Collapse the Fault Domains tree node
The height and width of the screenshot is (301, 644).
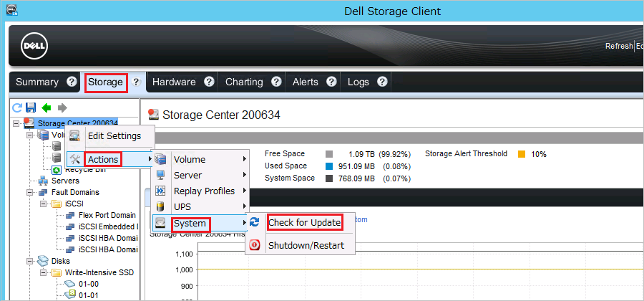29,192
